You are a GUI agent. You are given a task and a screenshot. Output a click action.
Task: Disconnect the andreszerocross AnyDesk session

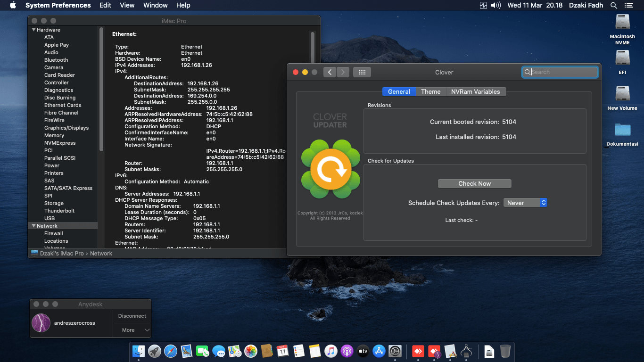click(132, 316)
